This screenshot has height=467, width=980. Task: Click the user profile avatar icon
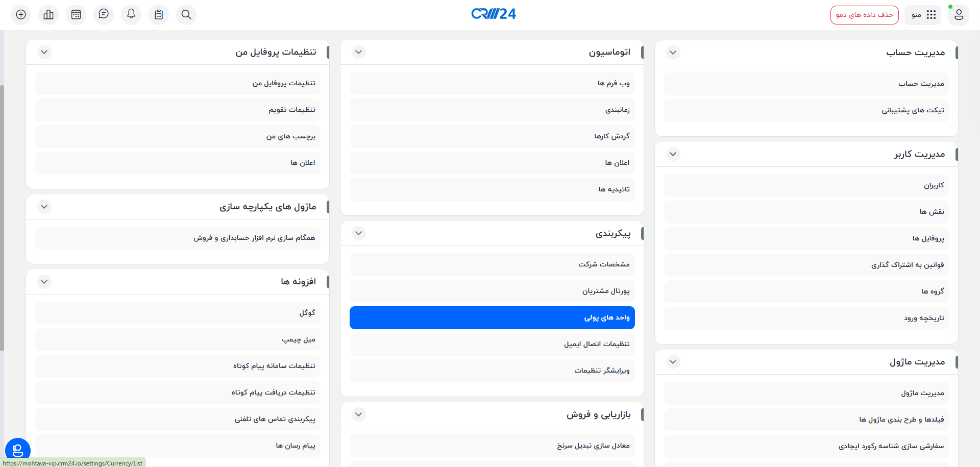point(959,15)
